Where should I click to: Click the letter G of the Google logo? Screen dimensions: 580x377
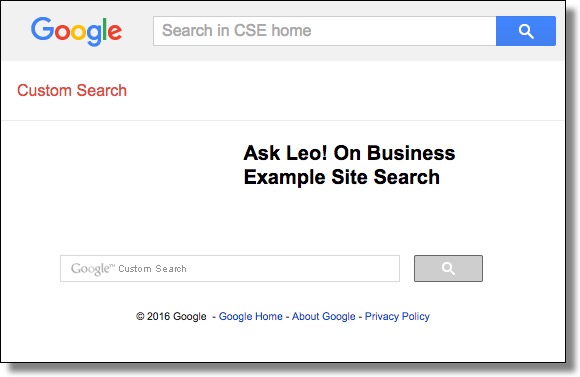(x=43, y=28)
